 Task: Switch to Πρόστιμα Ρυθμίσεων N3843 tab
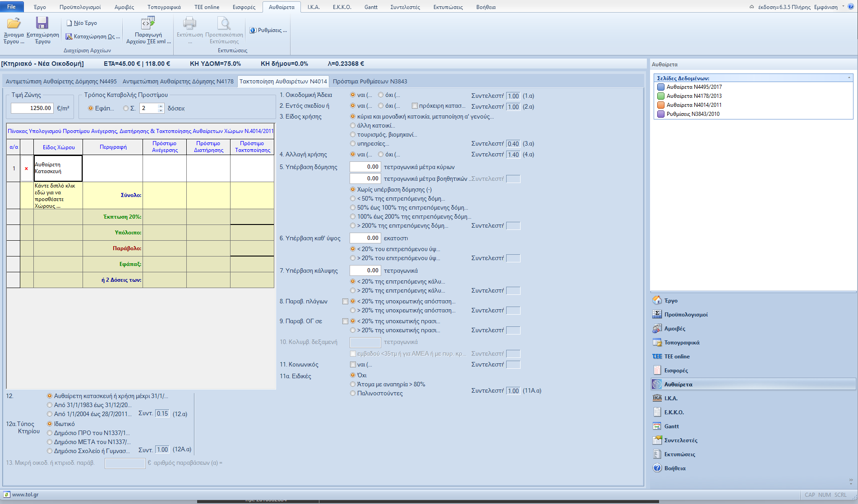(x=370, y=82)
